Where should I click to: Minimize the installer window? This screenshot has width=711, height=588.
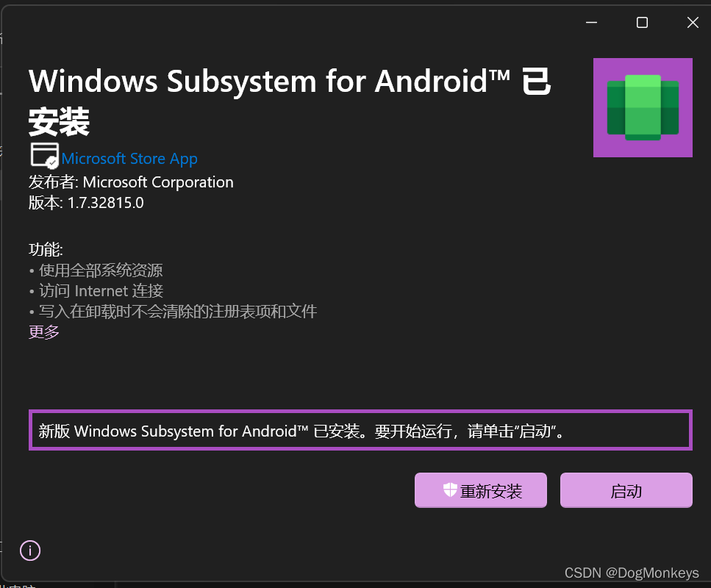pyautogui.click(x=591, y=22)
